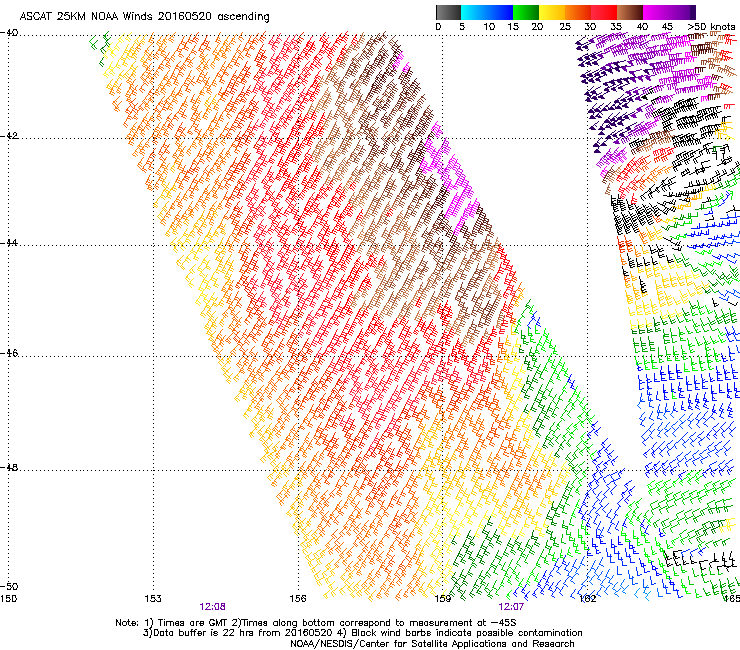Click the "35" legend scale label
The image size is (740, 650).
(x=616, y=27)
